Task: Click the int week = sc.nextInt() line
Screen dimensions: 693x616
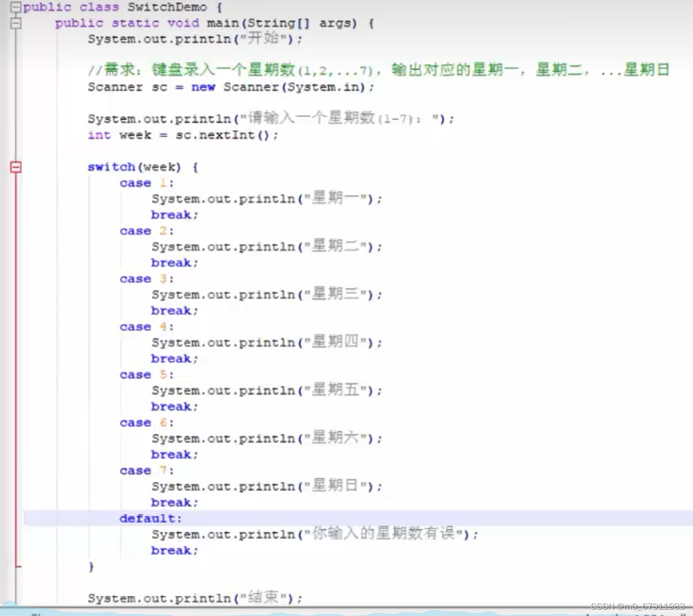Action: point(182,135)
